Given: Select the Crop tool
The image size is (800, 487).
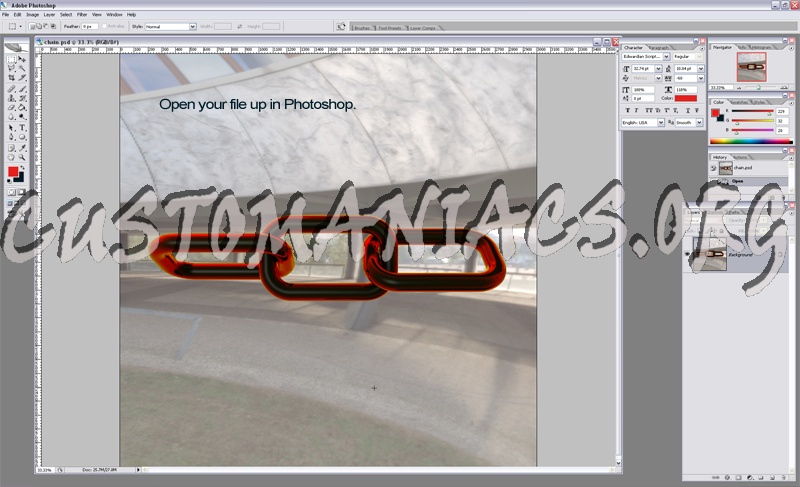Looking at the screenshot, I should click(x=11, y=78).
